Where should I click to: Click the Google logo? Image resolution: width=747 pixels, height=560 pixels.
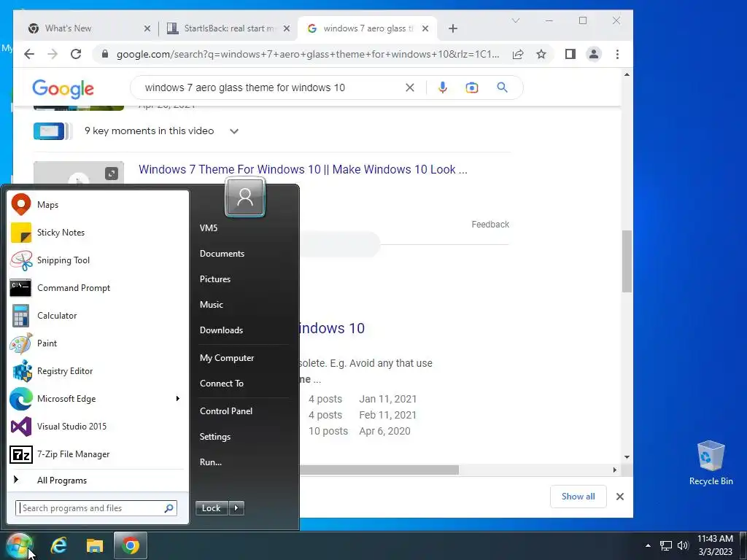[63, 88]
